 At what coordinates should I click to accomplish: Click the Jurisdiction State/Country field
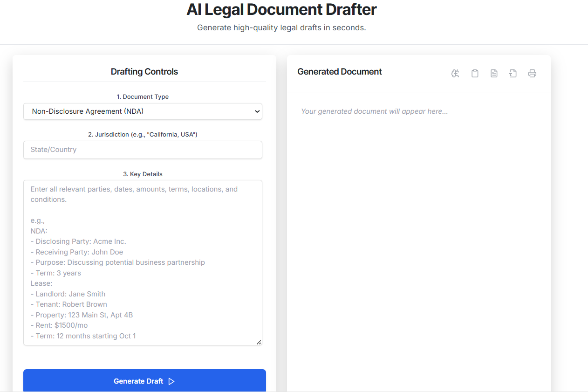pyautogui.click(x=143, y=150)
